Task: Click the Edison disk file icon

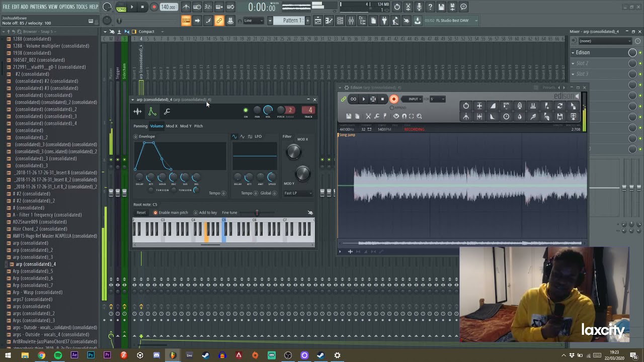Action: point(349,116)
